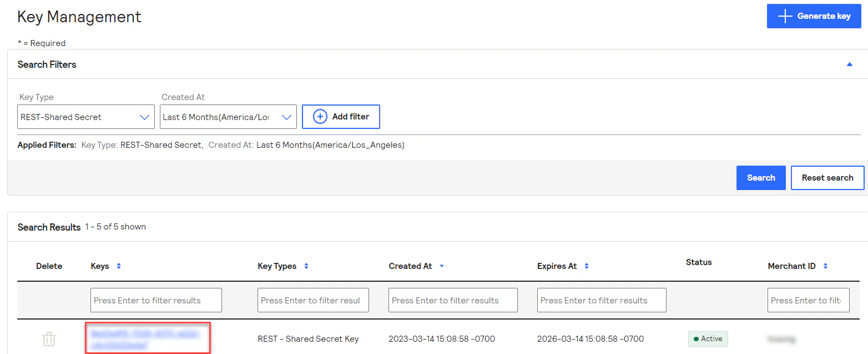Sort by Merchant ID column arrows
This screenshot has width=868, height=354.
(x=825, y=266)
